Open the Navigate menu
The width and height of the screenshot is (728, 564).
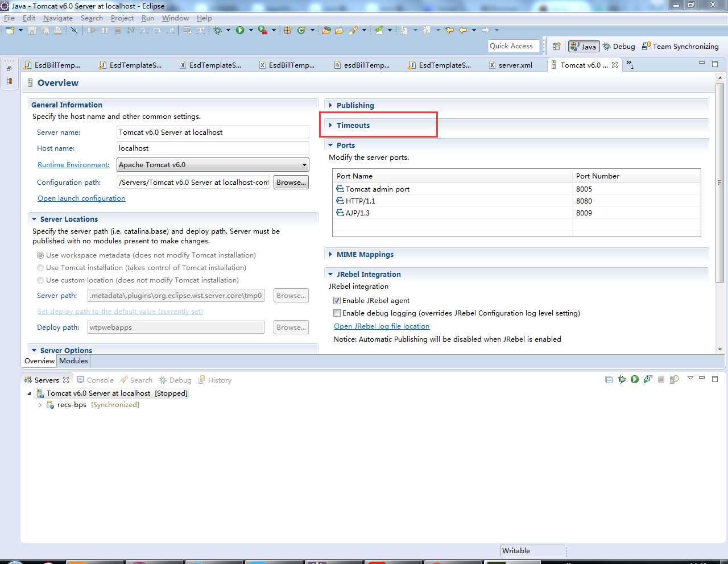click(x=58, y=18)
